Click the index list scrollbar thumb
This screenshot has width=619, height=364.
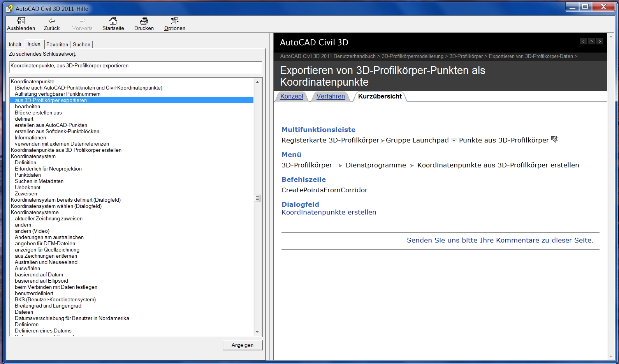[257, 198]
